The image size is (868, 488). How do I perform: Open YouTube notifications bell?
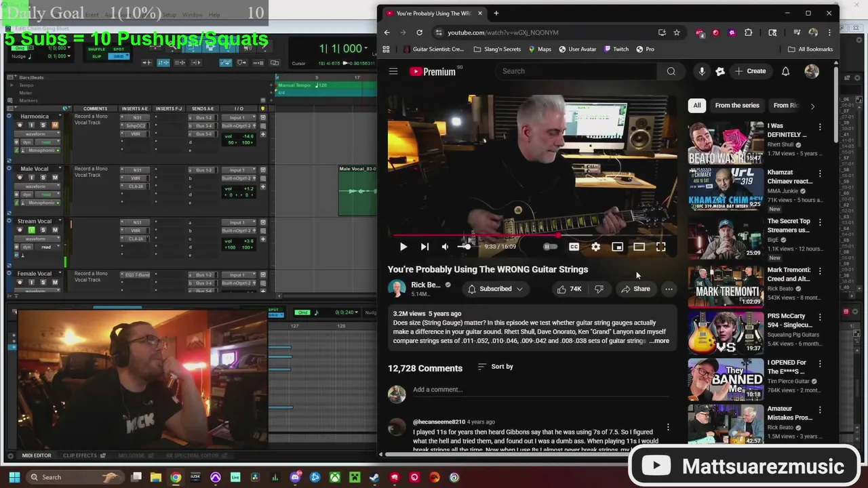point(785,71)
